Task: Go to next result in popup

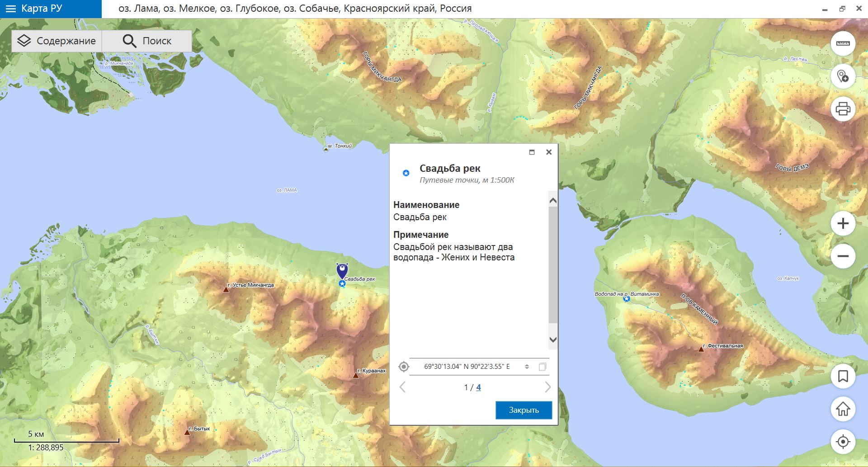Action: pos(547,387)
